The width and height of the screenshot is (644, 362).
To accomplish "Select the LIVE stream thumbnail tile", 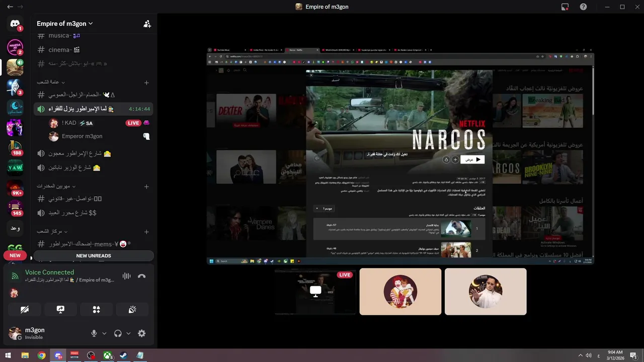I will [x=315, y=292].
